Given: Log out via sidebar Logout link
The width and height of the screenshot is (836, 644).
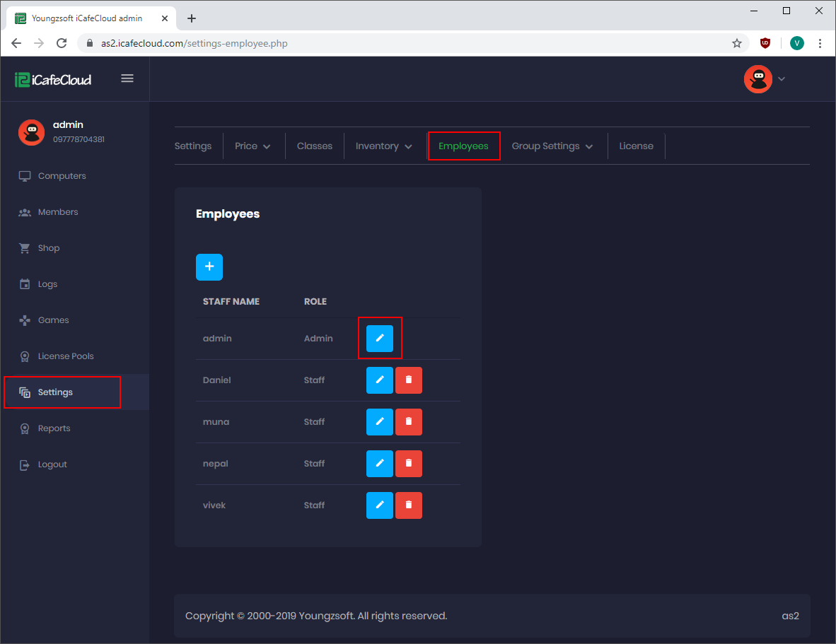Looking at the screenshot, I should 52,464.
